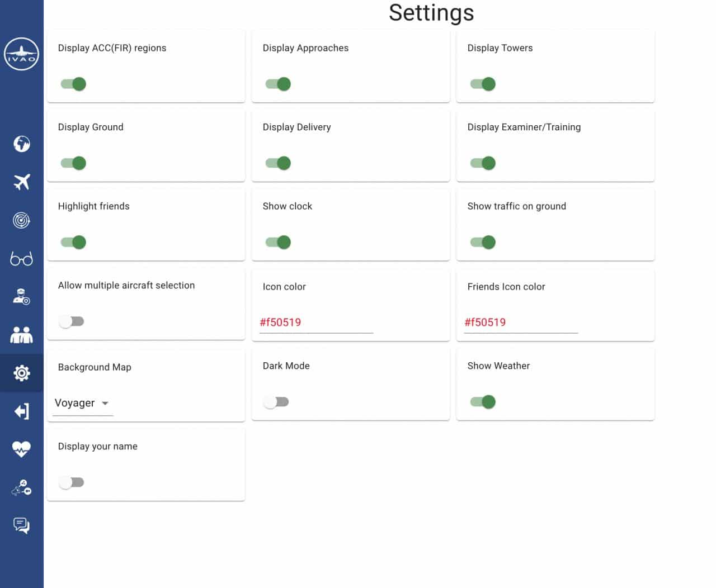The image size is (716, 588).
Task: Click the glasses observer icon
Action: (21, 259)
